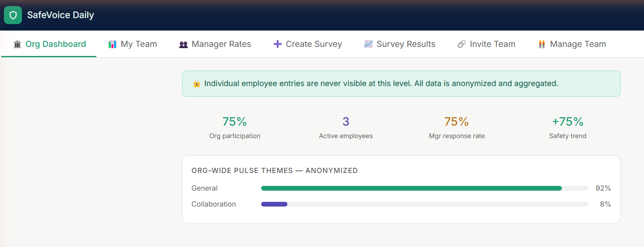Click the Org participation label
644x247 pixels.
pos(235,136)
